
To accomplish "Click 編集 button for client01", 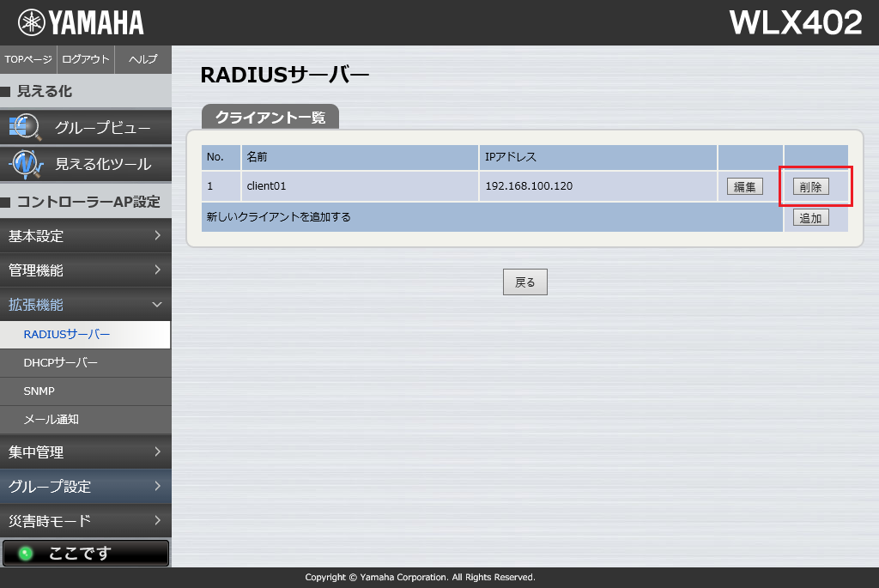I will [744, 187].
